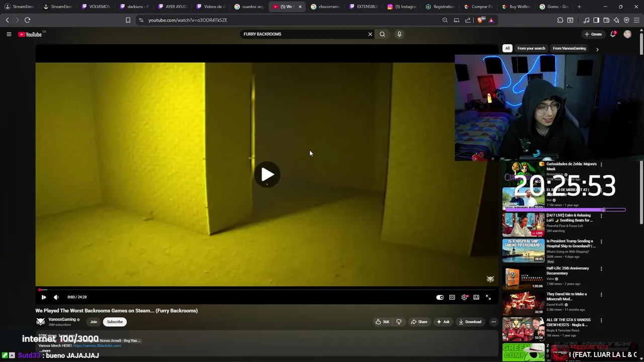
Task: Seek on the red video progress bar
Action: pyautogui.click(x=267, y=290)
